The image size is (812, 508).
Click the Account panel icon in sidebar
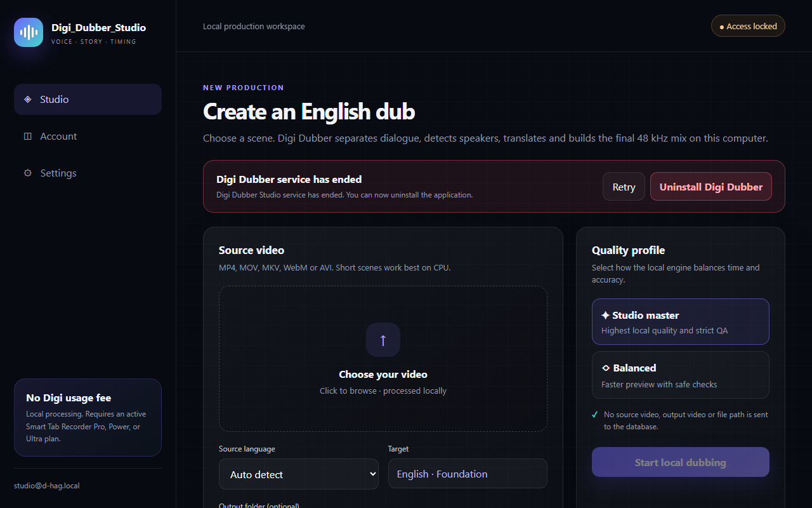click(27, 136)
